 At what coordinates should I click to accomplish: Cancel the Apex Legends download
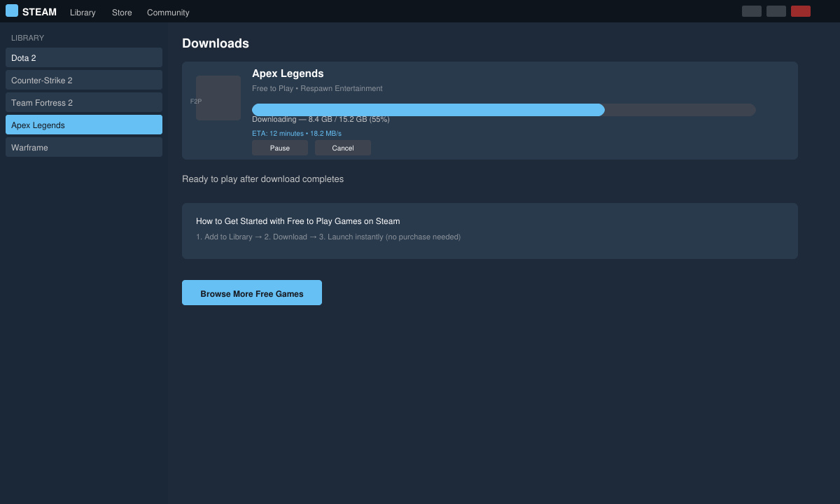(343, 148)
